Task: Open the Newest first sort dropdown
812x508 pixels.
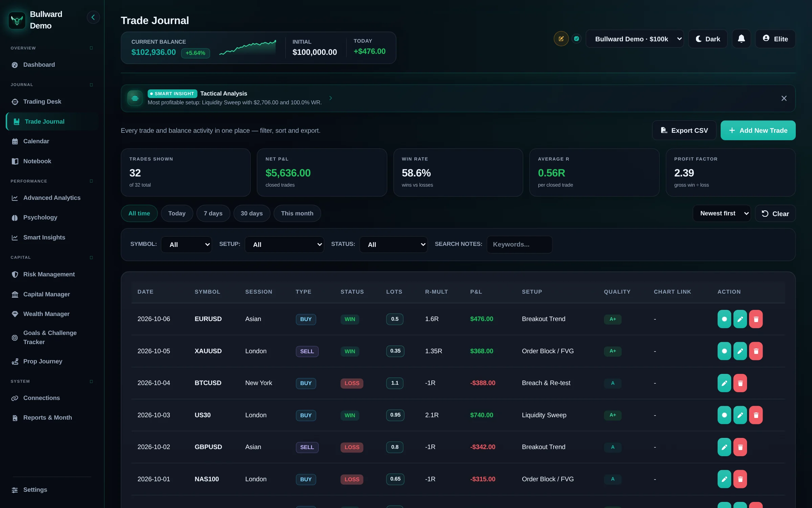Action: (722, 213)
